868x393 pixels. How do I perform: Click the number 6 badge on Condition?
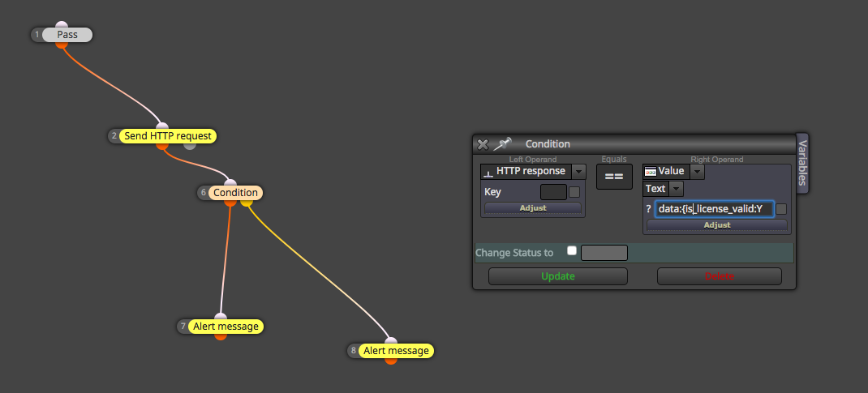(x=203, y=192)
